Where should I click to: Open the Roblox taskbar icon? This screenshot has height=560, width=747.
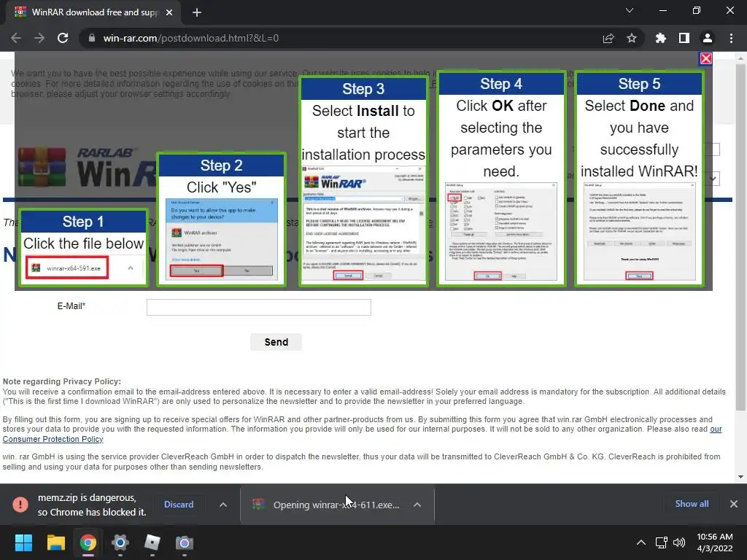(x=152, y=542)
